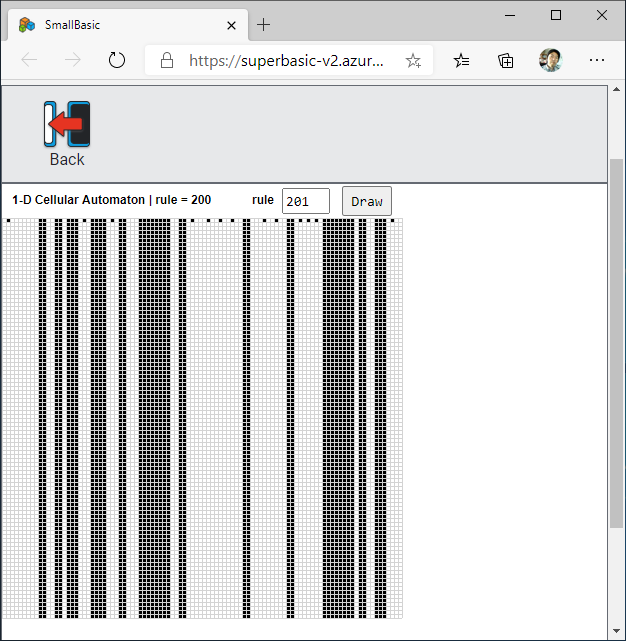Close the SmallBasic tab
Image resolution: width=626 pixels, height=641 pixels.
click(x=231, y=25)
